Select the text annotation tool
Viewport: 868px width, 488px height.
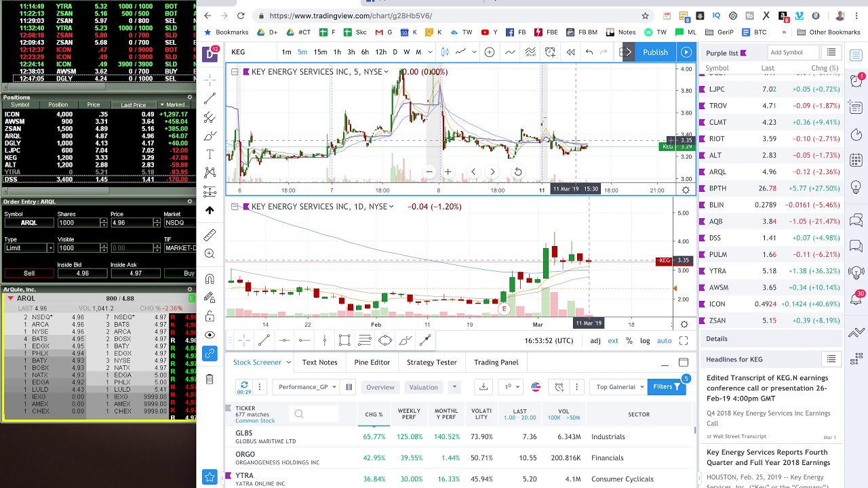210,155
